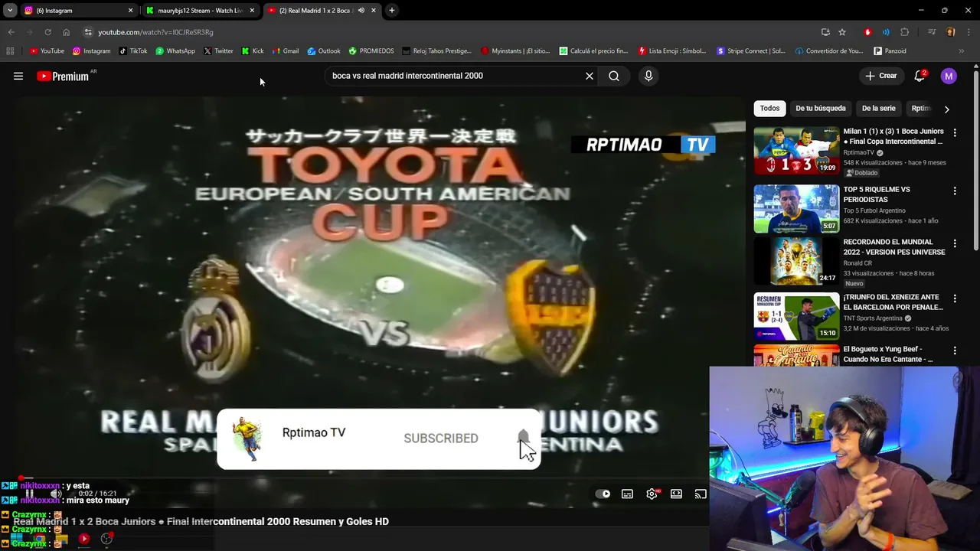The image size is (980, 551).
Task: Select the Todos filter chip
Action: point(769,109)
